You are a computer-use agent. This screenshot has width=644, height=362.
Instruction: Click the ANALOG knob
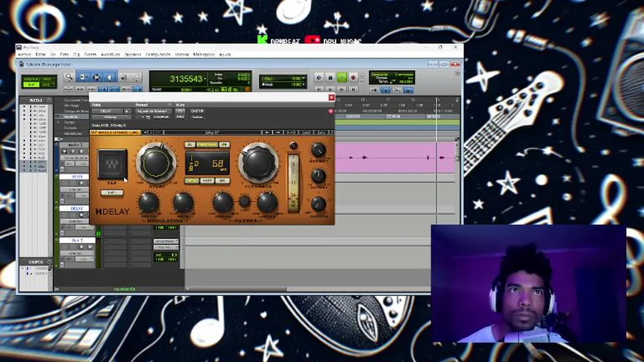point(318,203)
